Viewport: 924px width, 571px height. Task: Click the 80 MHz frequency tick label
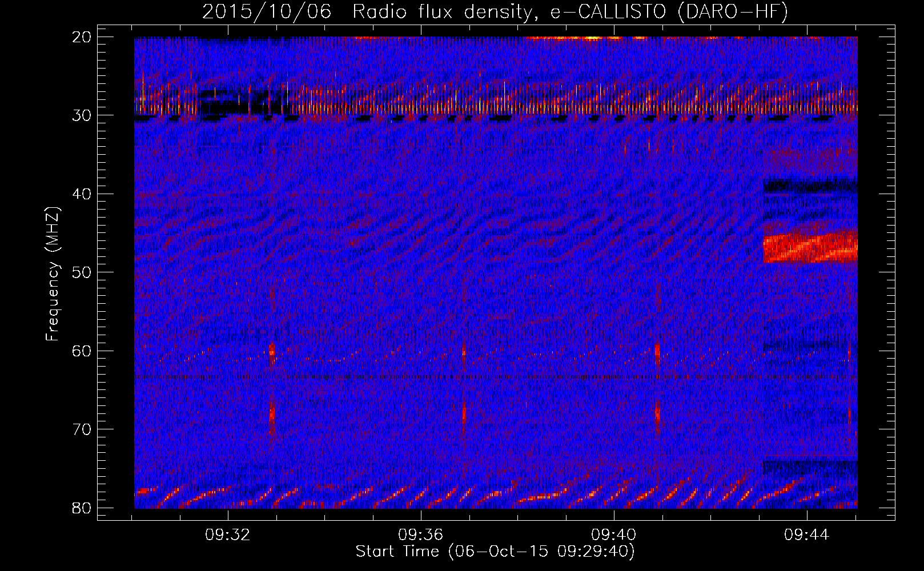coord(82,508)
